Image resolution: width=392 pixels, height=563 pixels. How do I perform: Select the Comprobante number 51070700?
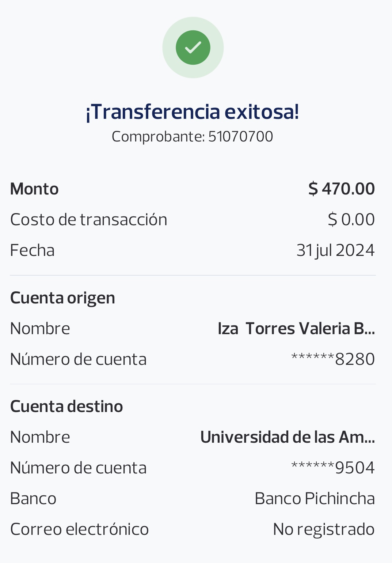click(240, 137)
